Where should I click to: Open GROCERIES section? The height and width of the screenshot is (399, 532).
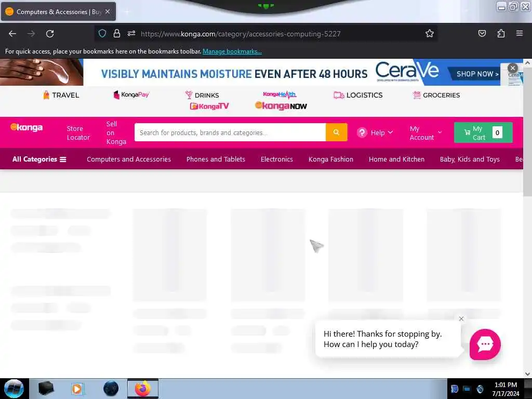click(x=436, y=95)
